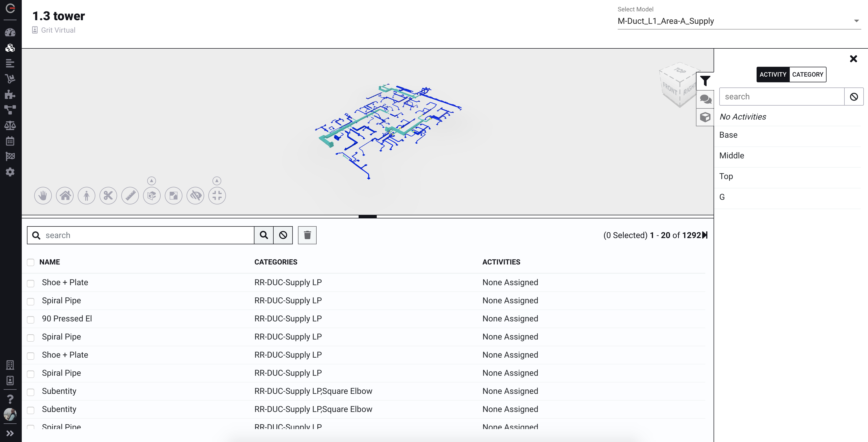The width and height of the screenshot is (868, 442).
Task: Toggle hidden objects eye-slash icon
Action: click(x=195, y=196)
